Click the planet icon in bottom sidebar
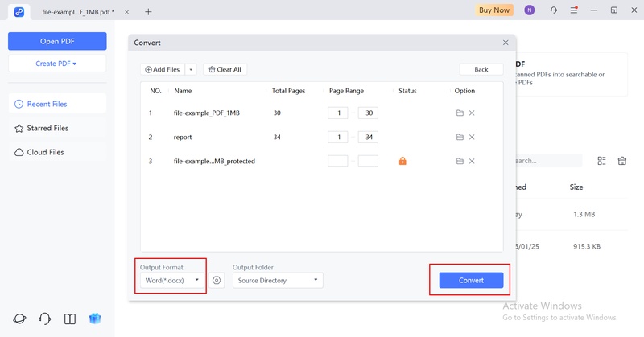Image resolution: width=644 pixels, height=337 pixels. [x=19, y=319]
